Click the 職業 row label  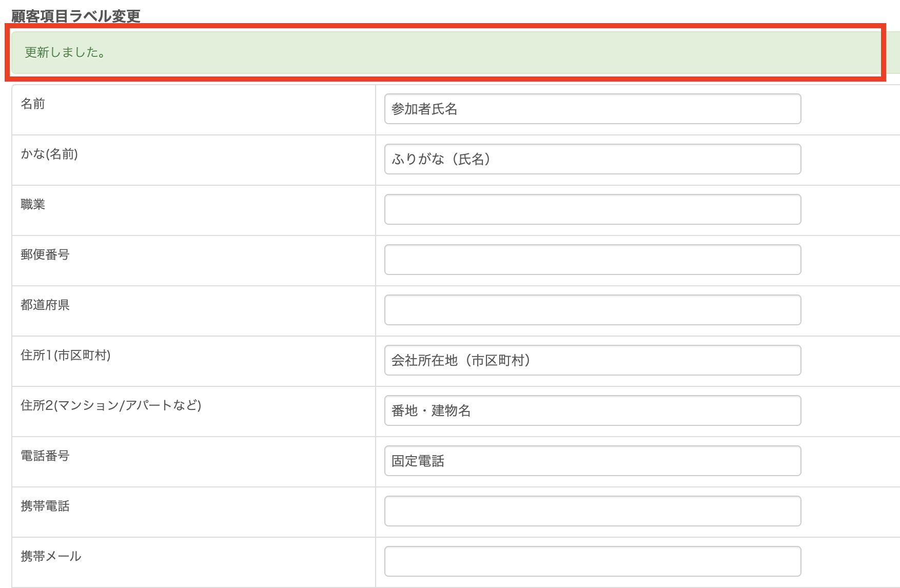(x=33, y=205)
